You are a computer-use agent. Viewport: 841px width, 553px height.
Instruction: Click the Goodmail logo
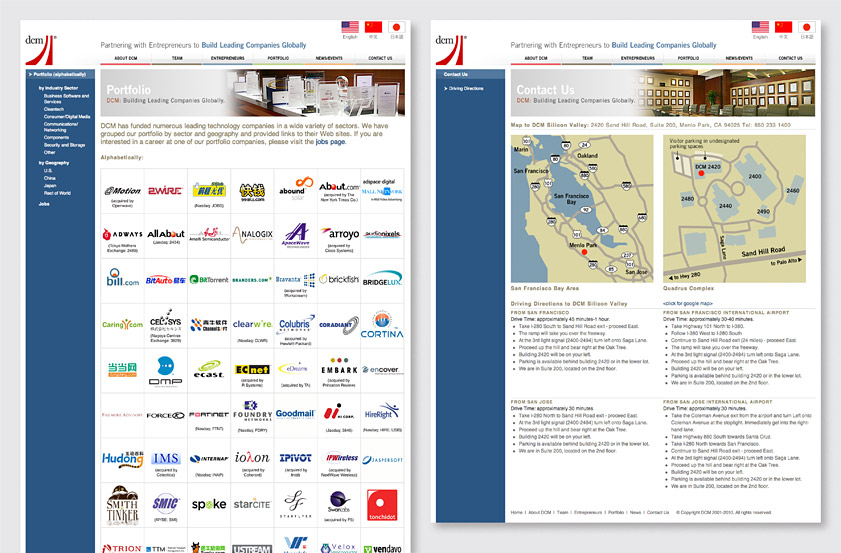[295, 414]
